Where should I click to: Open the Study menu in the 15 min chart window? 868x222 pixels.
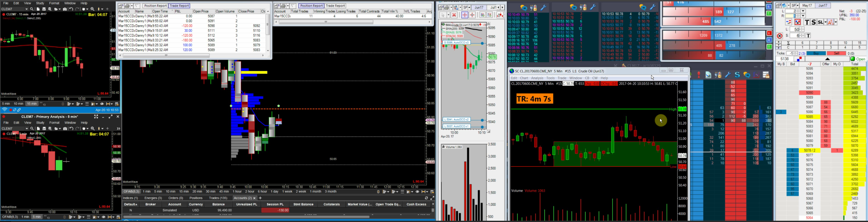pyautogui.click(x=40, y=3)
